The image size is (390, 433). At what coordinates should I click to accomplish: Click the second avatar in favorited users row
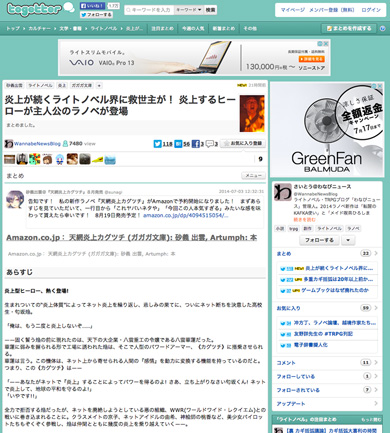pos(22,159)
